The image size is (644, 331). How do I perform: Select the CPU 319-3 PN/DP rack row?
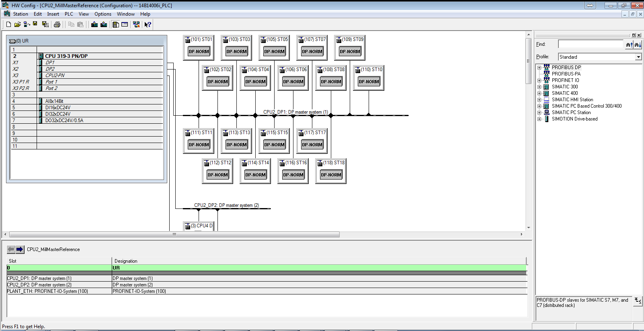click(x=66, y=56)
